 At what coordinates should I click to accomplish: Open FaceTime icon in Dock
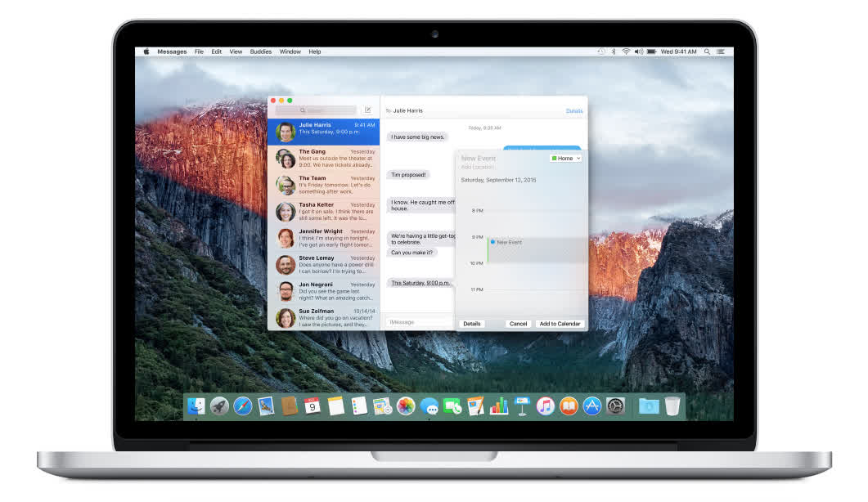coord(452,407)
